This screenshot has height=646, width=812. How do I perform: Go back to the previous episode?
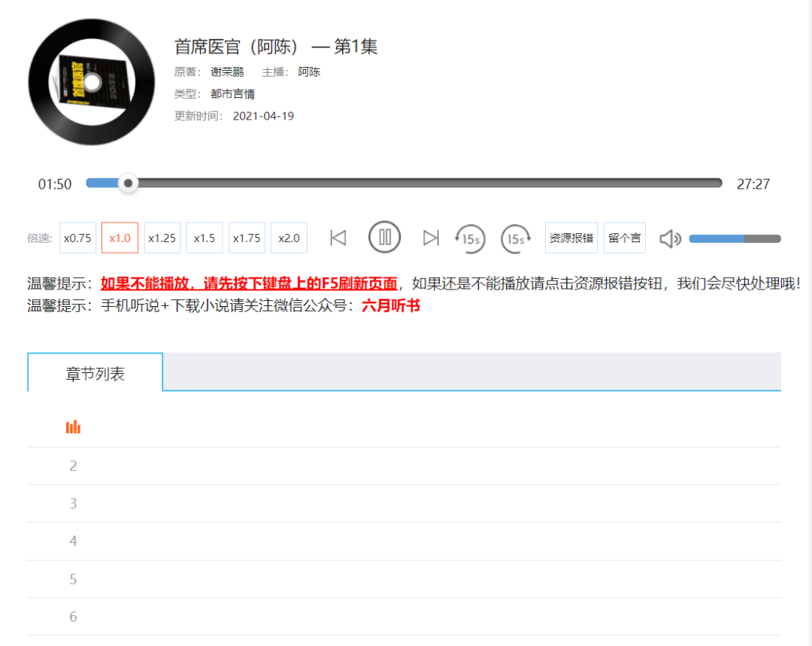338,237
